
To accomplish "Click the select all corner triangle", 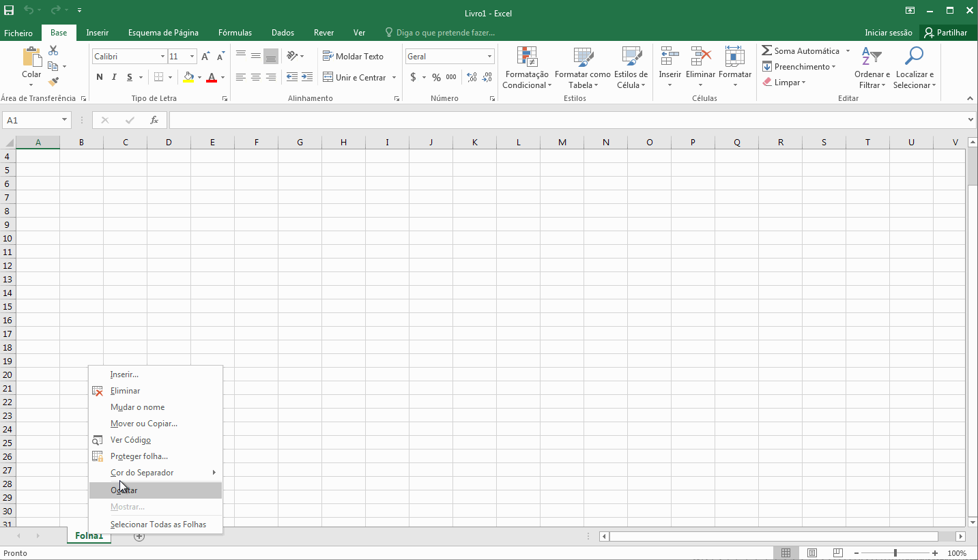I will coord(9,143).
